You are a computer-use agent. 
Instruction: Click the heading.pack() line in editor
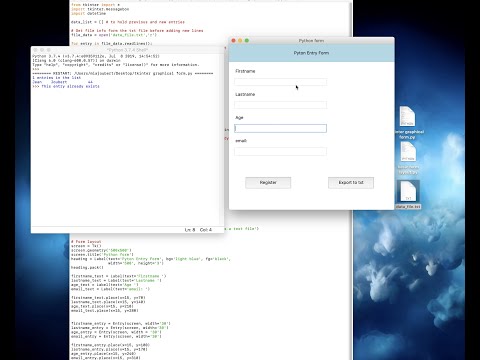pyautogui.click(x=87, y=267)
